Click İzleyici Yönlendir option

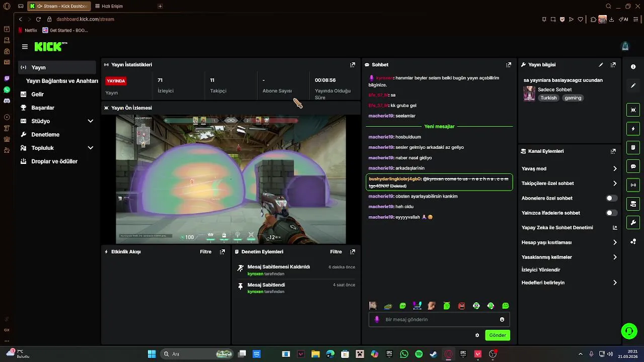point(541,270)
